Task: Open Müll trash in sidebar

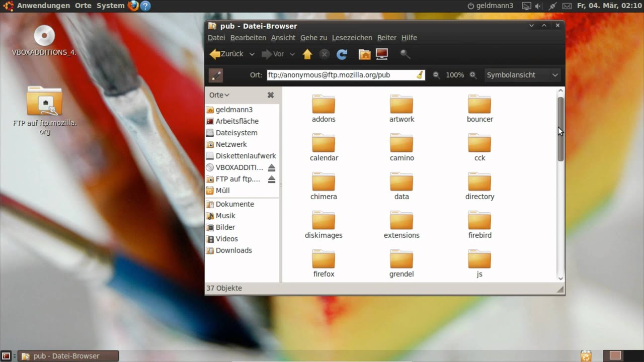Action: click(x=242, y=191)
